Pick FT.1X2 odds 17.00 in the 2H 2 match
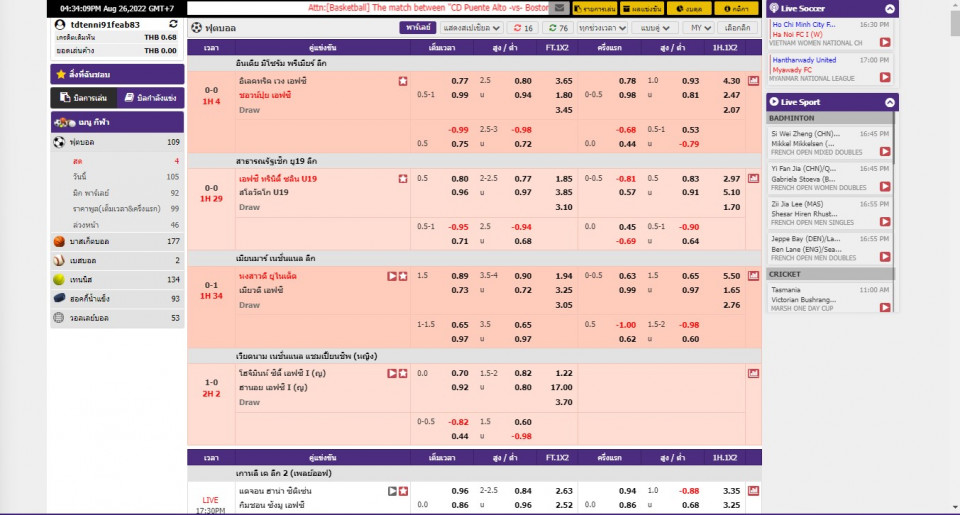The width and height of the screenshot is (960, 515). pyautogui.click(x=561, y=388)
